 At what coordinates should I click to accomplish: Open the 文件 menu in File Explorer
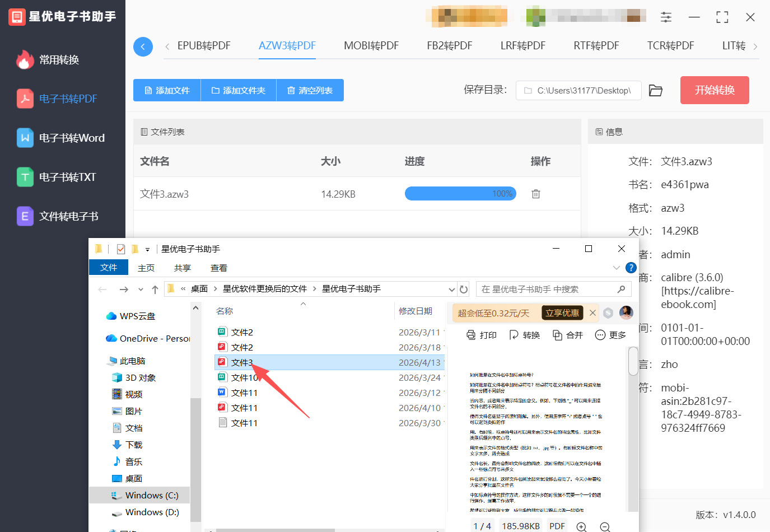[109, 268]
